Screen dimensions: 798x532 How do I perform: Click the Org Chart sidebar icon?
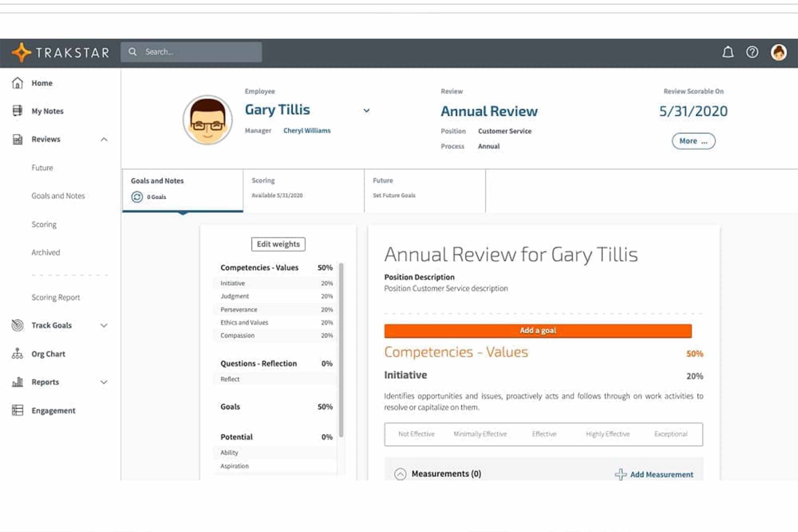pos(17,353)
